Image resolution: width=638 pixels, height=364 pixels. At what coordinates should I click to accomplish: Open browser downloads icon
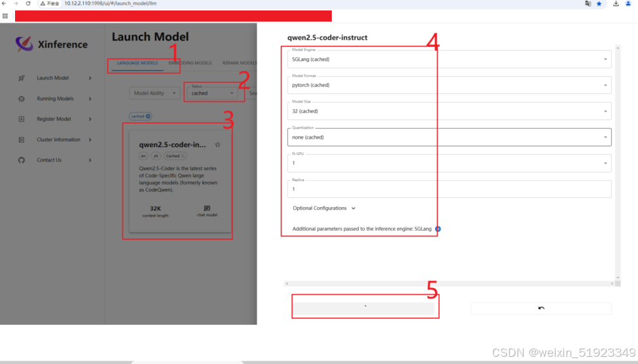coord(616,4)
